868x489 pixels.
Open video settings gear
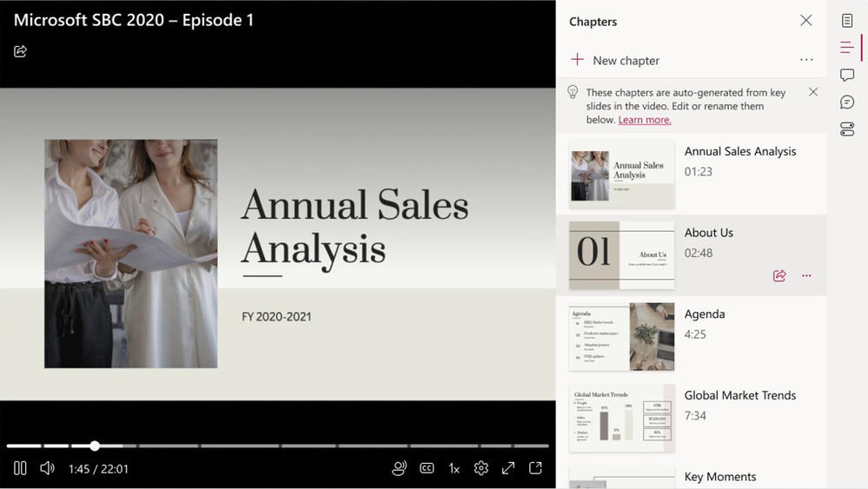click(x=481, y=468)
